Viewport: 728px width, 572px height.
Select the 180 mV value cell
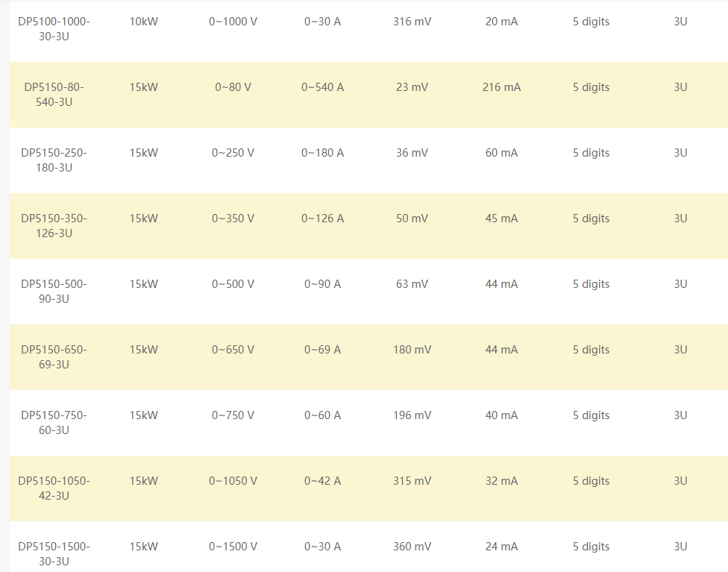click(x=412, y=350)
